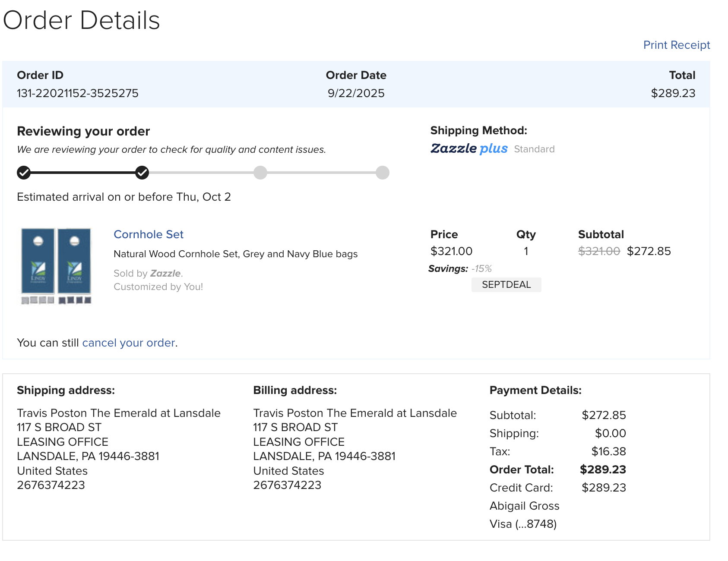Select the third grey progress step

pos(260,173)
